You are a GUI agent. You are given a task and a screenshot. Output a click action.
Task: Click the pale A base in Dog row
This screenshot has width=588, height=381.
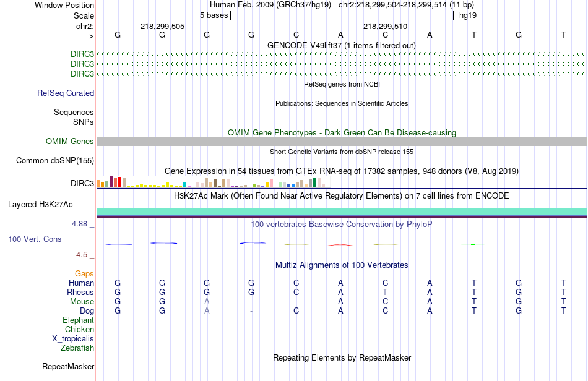(207, 311)
